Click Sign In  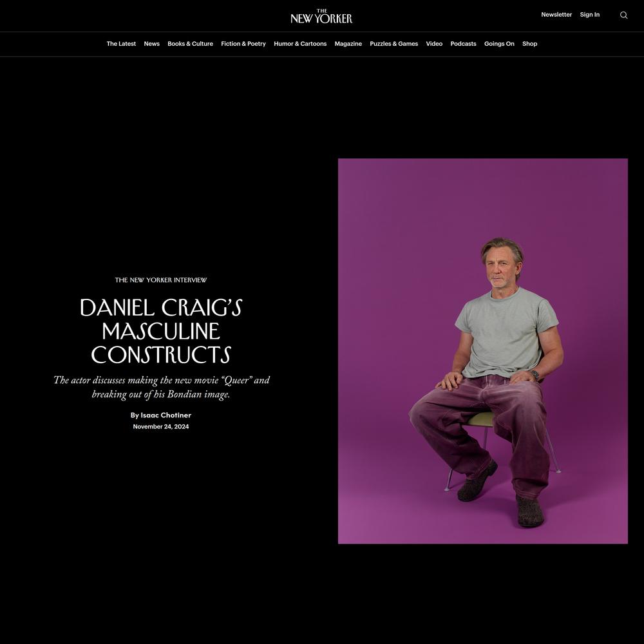pyautogui.click(x=589, y=14)
